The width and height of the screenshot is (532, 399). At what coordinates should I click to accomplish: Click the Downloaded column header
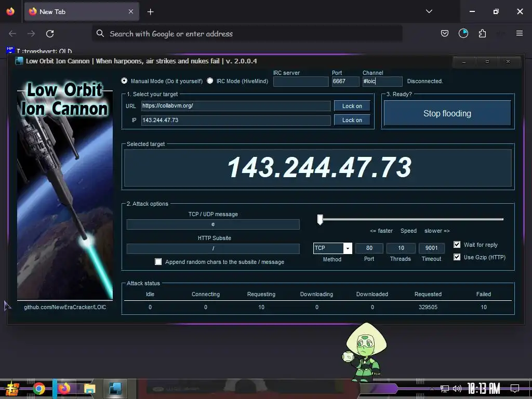pyautogui.click(x=372, y=294)
